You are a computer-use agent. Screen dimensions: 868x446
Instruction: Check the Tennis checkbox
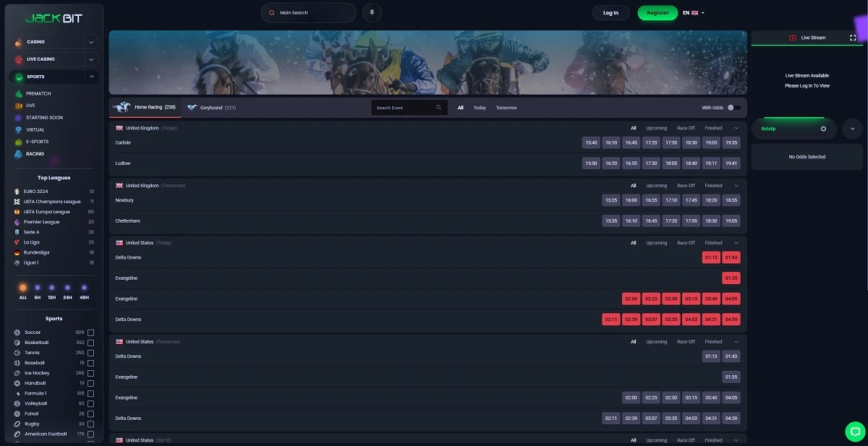tap(90, 353)
